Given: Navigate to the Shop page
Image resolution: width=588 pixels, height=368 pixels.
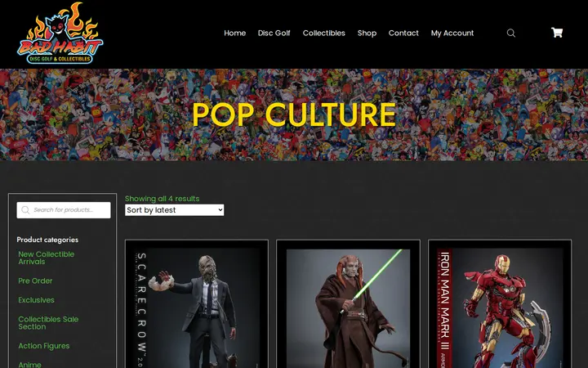Looking at the screenshot, I should 367,33.
